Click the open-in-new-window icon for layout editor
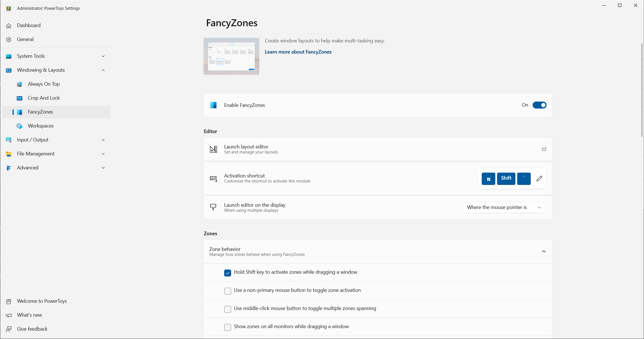 (x=544, y=149)
